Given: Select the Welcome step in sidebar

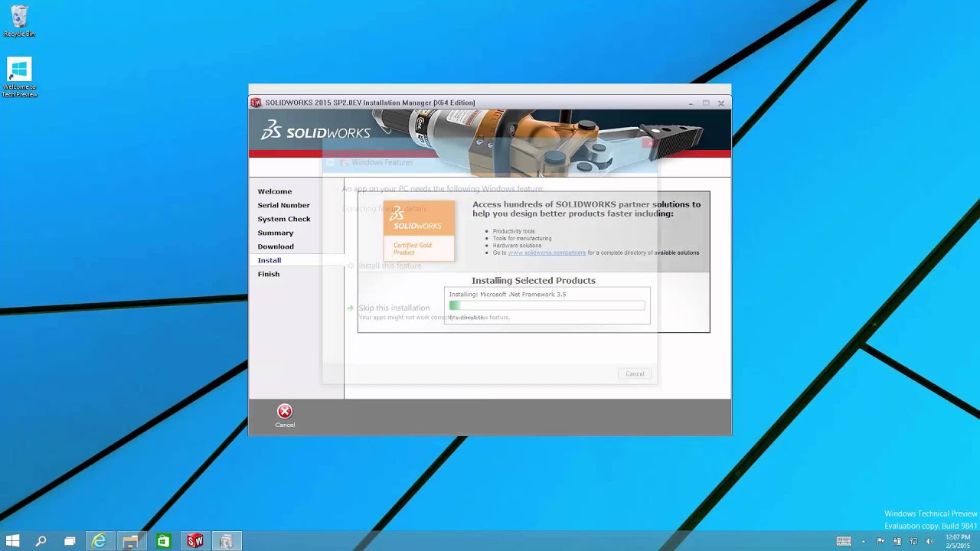Looking at the screenshot, I should pos(275,191).
